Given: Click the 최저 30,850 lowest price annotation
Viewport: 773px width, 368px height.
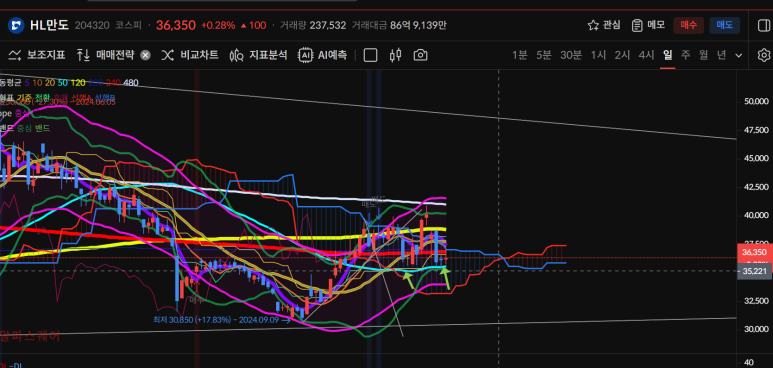Looking at the screenshot, I should (x=222, y=320).
